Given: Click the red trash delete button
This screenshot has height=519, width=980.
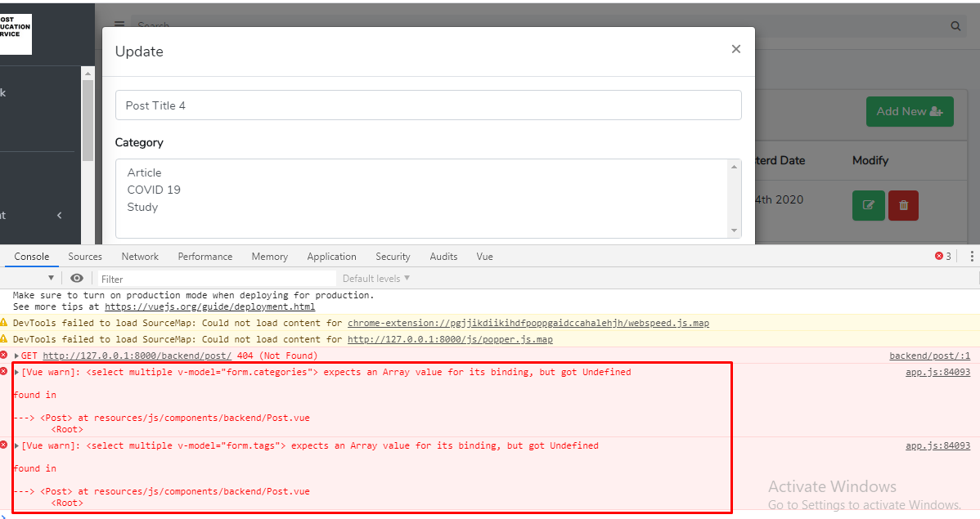Looking at the screenshot, I should (903, 205).
